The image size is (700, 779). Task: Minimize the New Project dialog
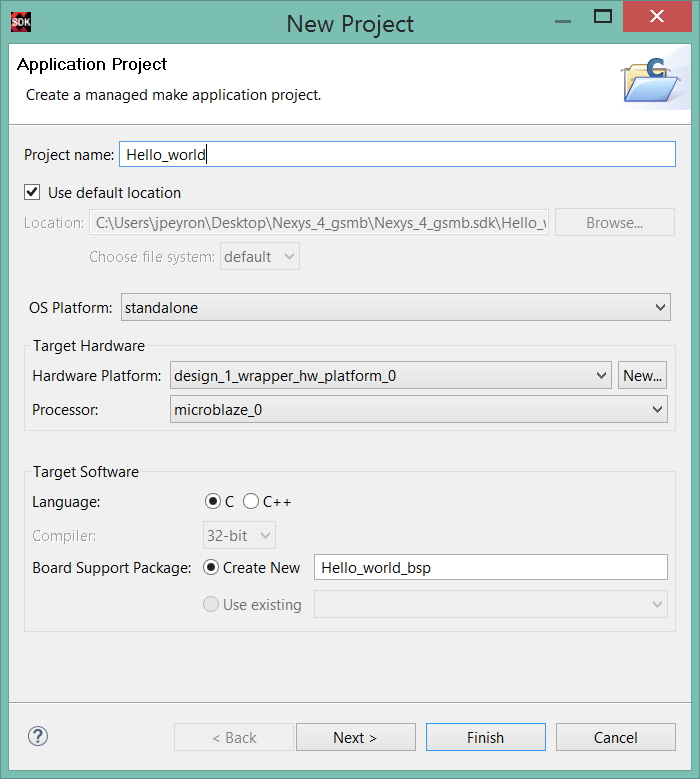coord(562,21)
